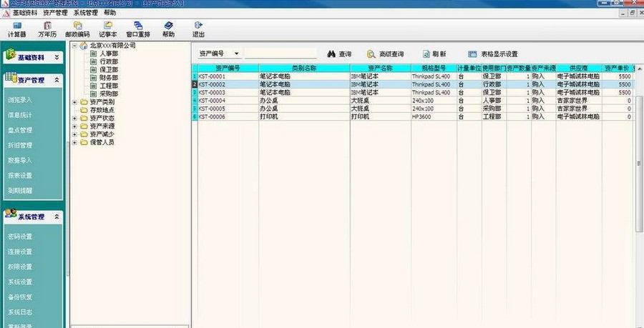The width and height of the screenshot is (644, 328).
Task: Click the 表格显示设置 table icon
Action: click(x=473, y=54)
